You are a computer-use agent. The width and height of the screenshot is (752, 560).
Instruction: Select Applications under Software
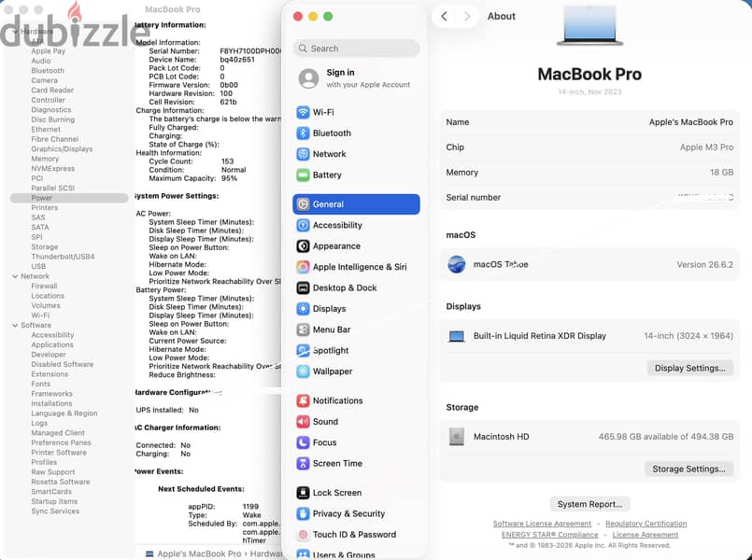pyautogui.click(x=51, y=345)
